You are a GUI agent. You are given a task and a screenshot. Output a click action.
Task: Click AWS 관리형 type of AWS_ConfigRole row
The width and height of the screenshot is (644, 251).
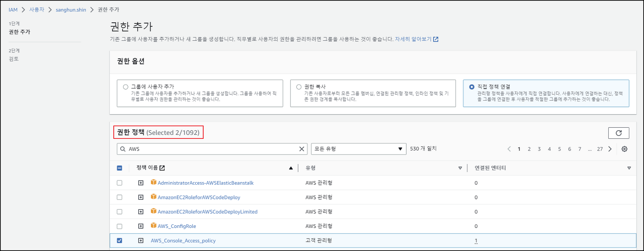(319, 226)
